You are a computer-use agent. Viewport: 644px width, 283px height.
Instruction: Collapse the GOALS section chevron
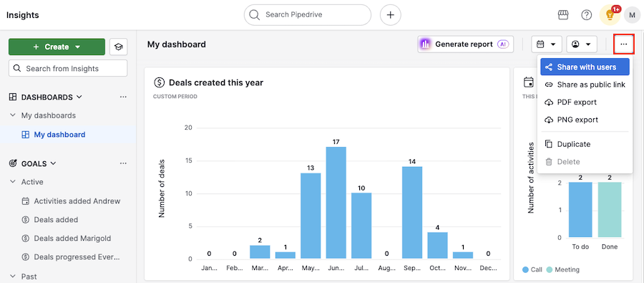(53, 163)
